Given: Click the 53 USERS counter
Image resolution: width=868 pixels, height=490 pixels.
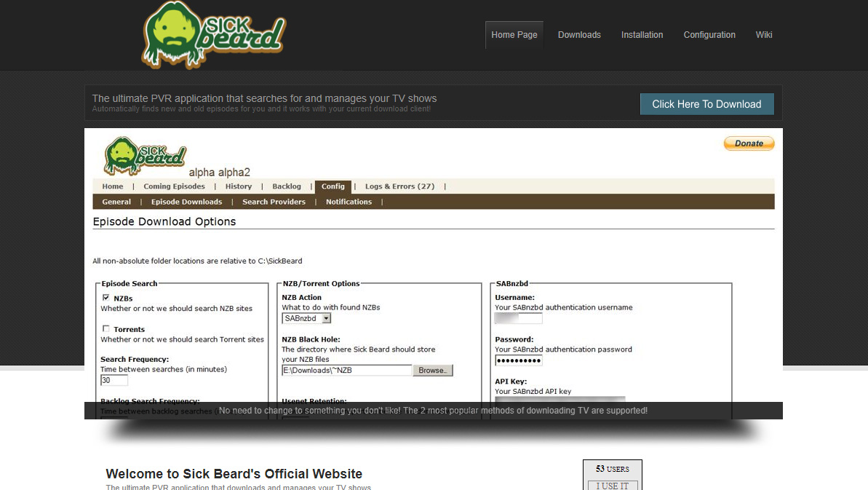Looking at the screenshot, I should pyautogui.click(x=612, y=469).
